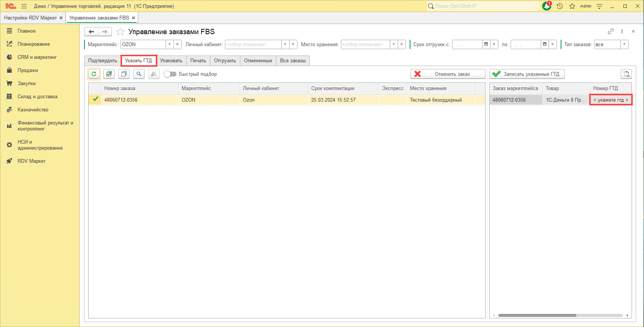The height and width of the screenshot is (327, 644).
Task: Clear the 'по' end date field
Action: (553, 44)
